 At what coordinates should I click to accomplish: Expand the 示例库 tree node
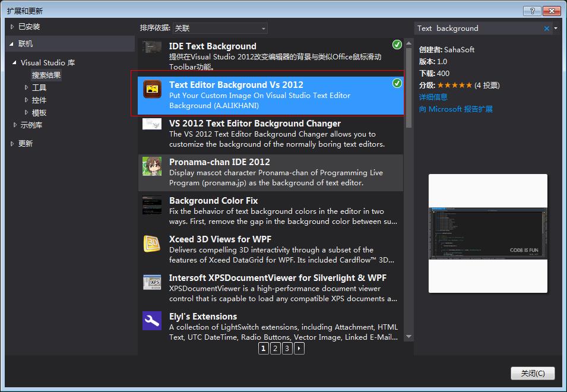(15, 125)
